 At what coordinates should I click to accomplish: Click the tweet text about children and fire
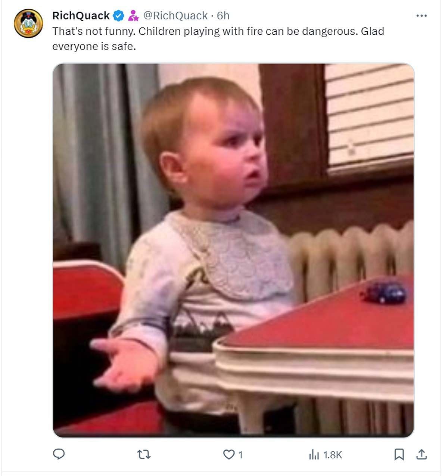pyautogui.click(x=218, y=39)
